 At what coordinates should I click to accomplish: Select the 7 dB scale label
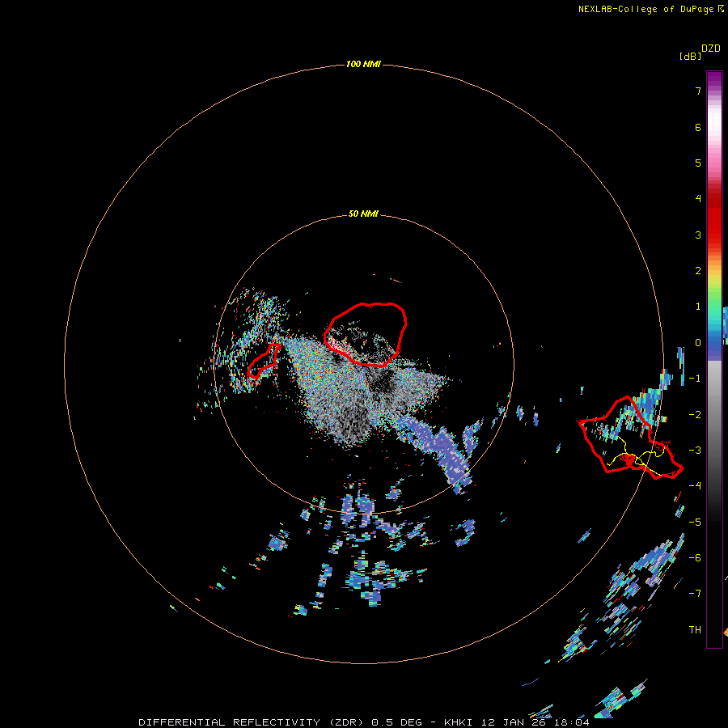[698, 91]
